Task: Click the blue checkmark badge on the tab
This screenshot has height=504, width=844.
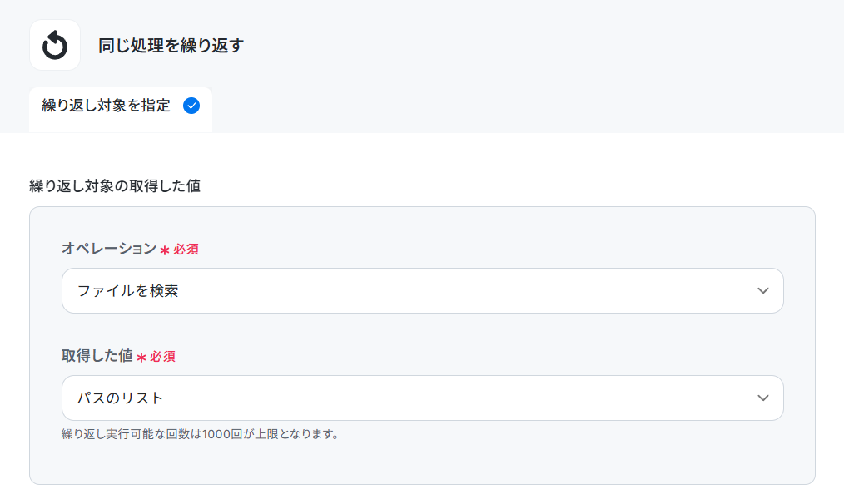Action: tap(191, 106)
